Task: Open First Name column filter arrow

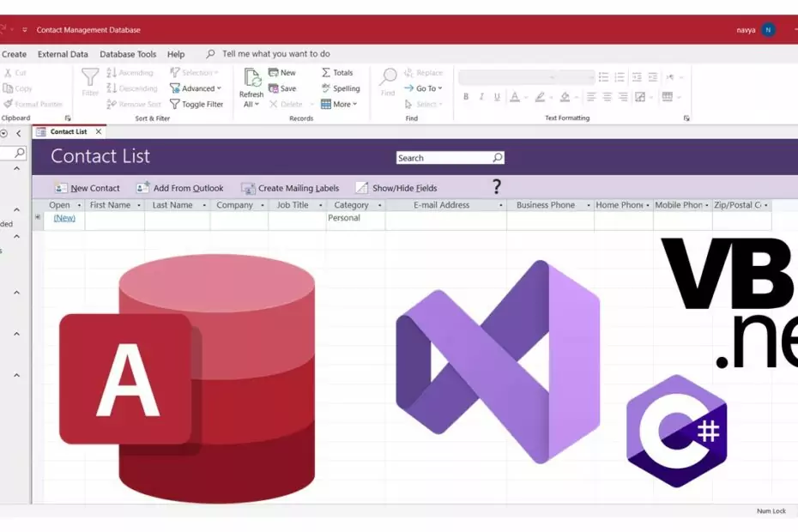Action: (139, 205)
